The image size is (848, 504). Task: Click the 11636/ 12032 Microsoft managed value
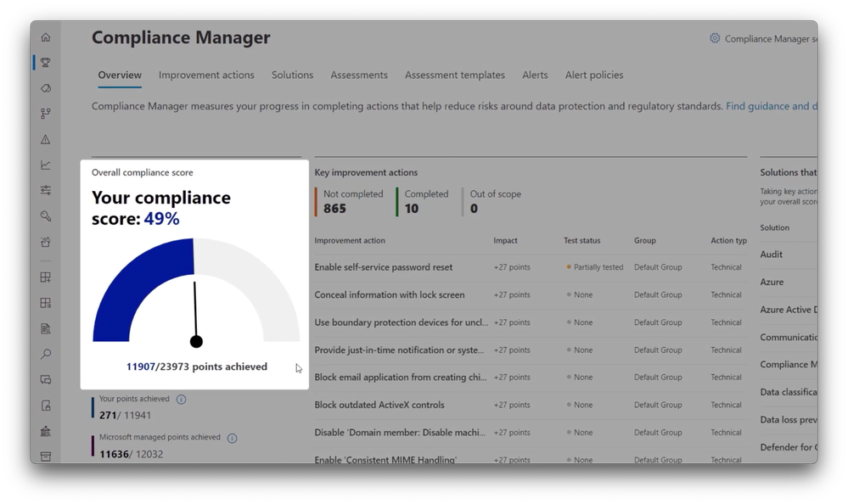coord(131,454)
